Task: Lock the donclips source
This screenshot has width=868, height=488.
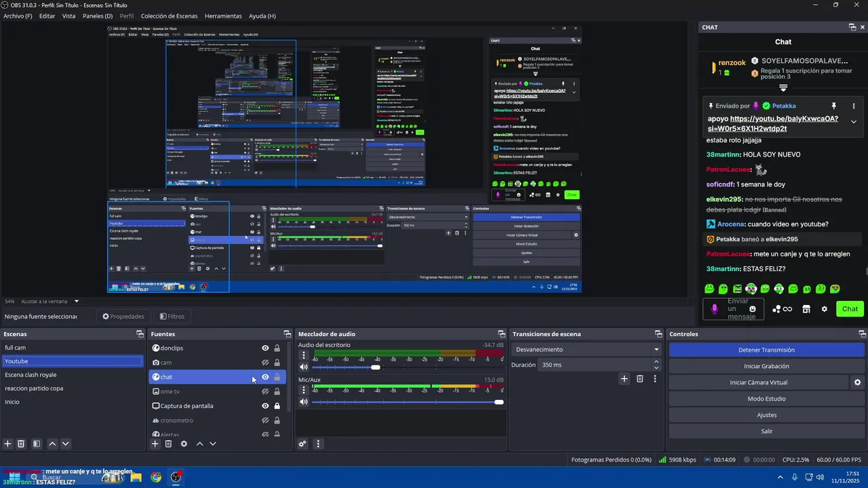Action: click(277, 348)
